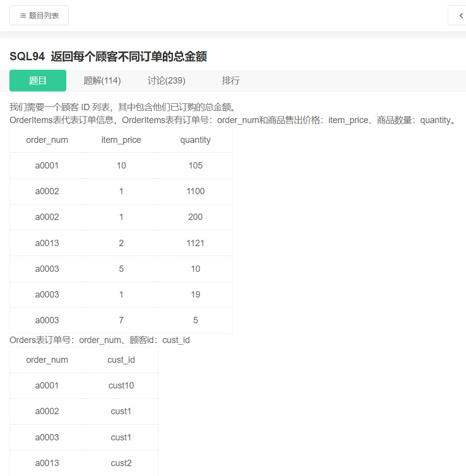Viewport: 466px width, 476px height.
Task: Select the a0001 cell in OrderItems table
Action: [47, 166]
